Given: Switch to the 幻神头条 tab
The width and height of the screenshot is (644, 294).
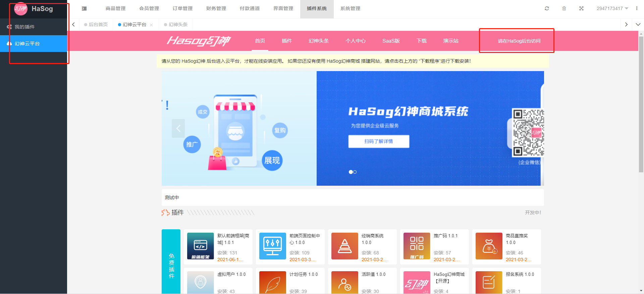Looking at the screenshot, I should (x=176, y=24).
